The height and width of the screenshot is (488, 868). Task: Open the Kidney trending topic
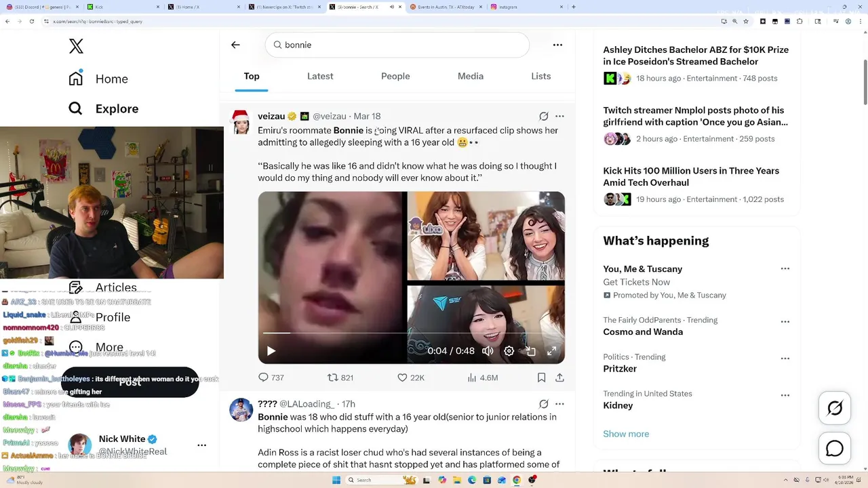pos(618,405)
